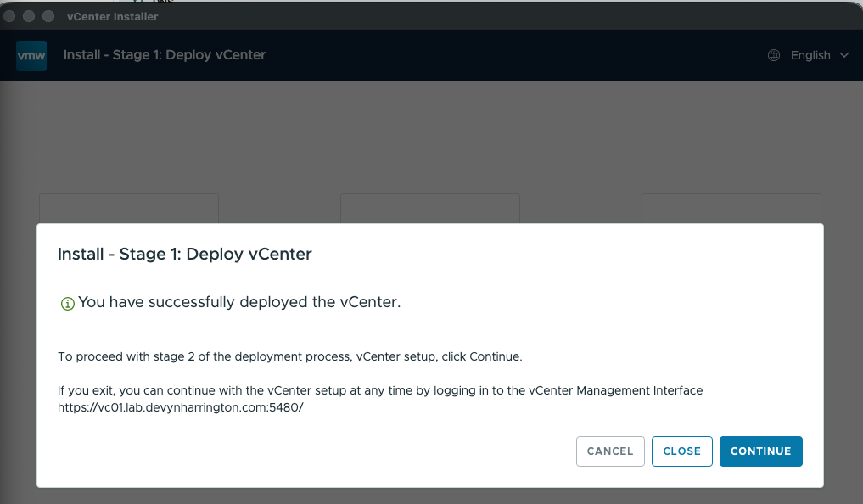The width and height of the screenshot is (863, 504).
Task: Click the green info icon in dialog
Action: click(x=67, y=303)
